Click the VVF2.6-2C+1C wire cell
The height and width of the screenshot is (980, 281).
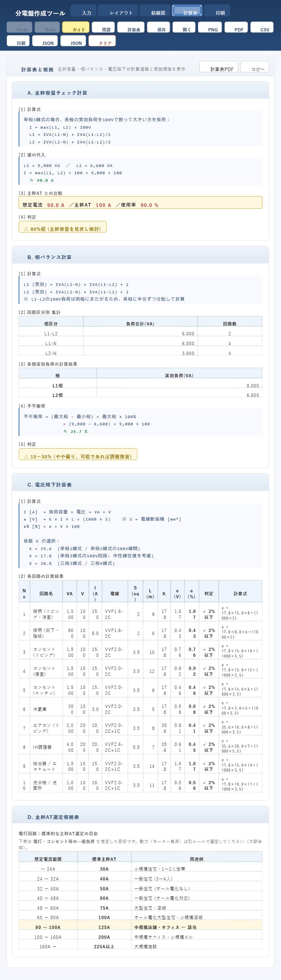click(115, 745)
